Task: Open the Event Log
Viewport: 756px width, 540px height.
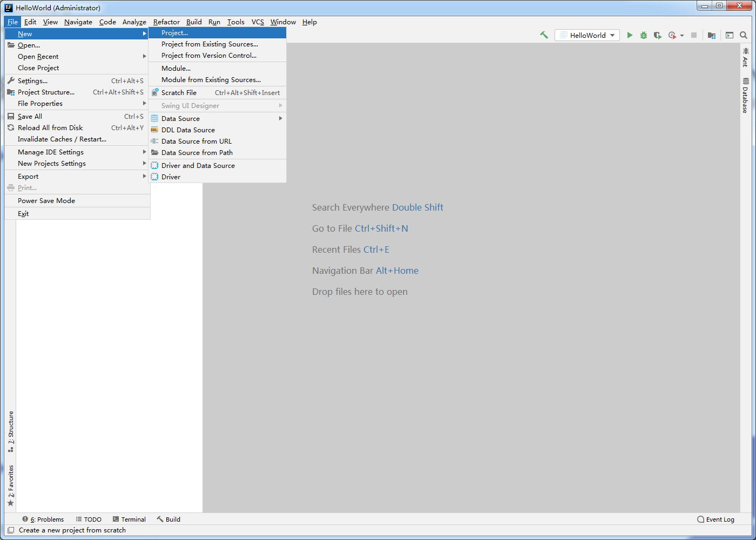Action: pyautogui.click(x=715, y=519)
